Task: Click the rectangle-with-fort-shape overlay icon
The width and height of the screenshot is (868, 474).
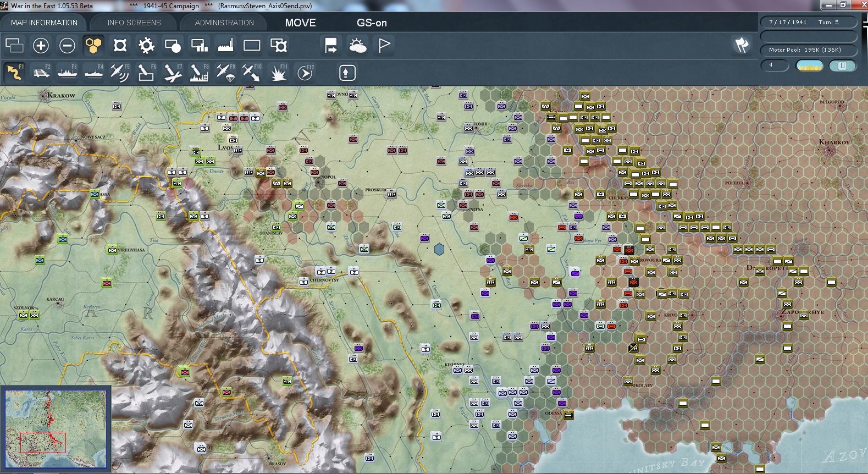Action: tap(279, 45)
